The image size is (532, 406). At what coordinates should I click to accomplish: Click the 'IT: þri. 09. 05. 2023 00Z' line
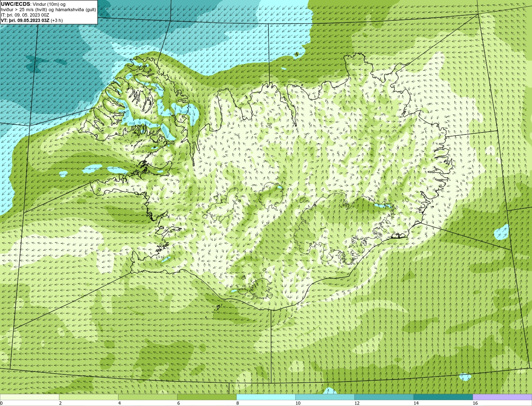point(25,15)
